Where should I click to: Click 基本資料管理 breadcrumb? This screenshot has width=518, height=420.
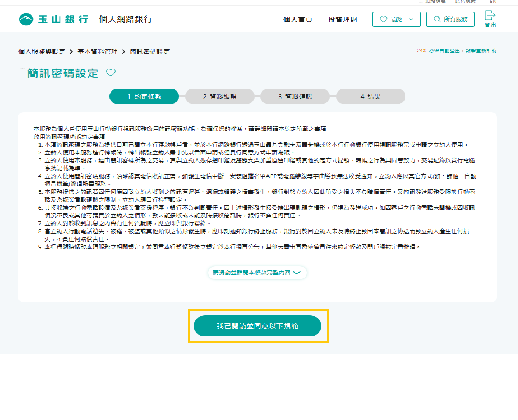98,51
